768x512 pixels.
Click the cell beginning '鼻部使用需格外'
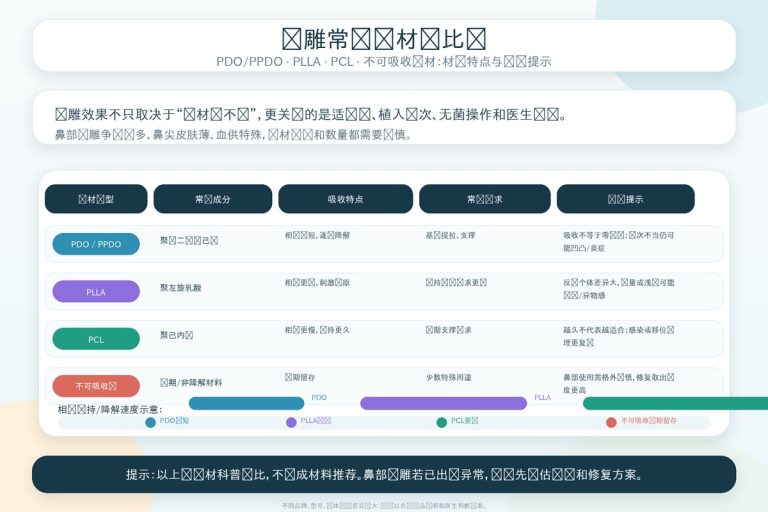tap(619, 384)
